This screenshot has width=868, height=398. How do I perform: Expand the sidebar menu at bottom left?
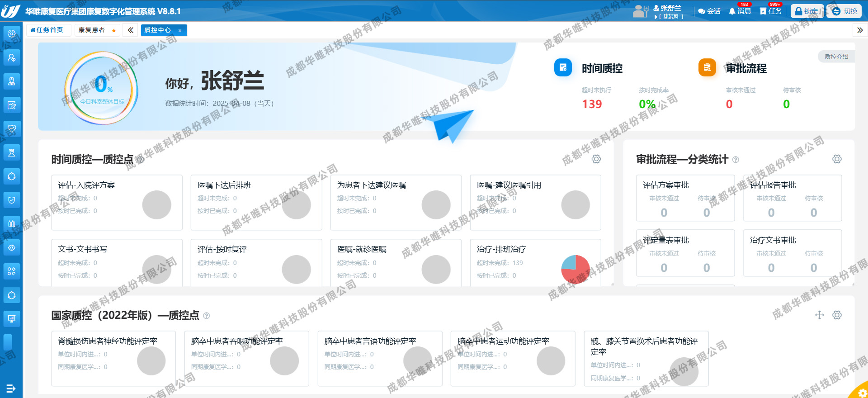pyautogui.click(x=11, y=389)
